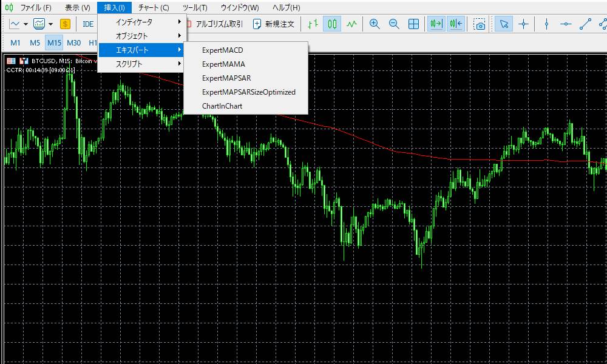Zoom in on the chart
Image resolution: width=607 pixels, height=364 pixels.
[375, 24]
